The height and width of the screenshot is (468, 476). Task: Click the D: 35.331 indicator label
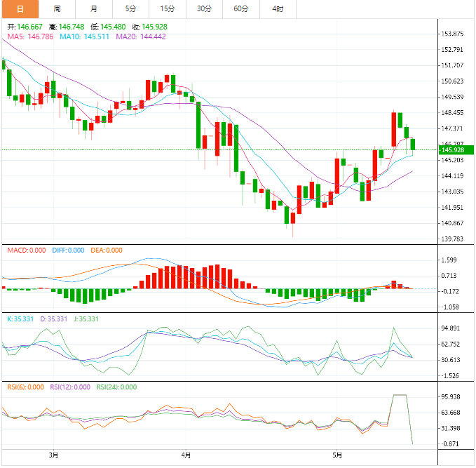[x=53, y=319]
